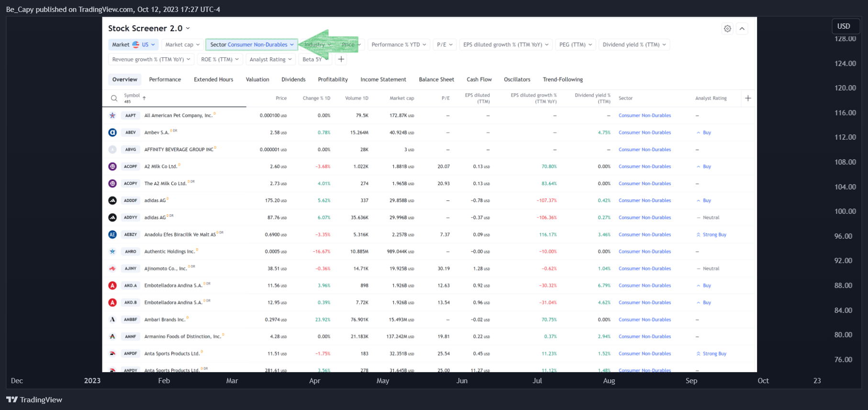Viewport: 868px width, 410px height.
Task: Select the Overview tab
Action: [x=125, y=79]
